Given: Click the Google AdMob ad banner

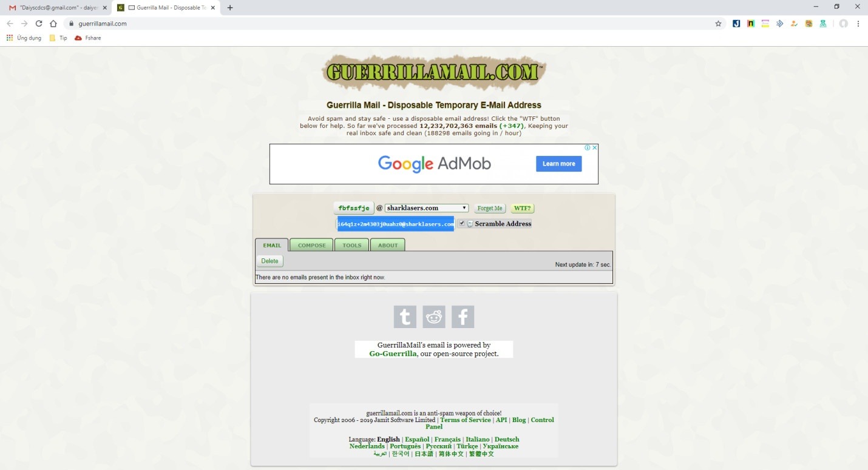Looking at the screenshot, I should tap(434, 164).
